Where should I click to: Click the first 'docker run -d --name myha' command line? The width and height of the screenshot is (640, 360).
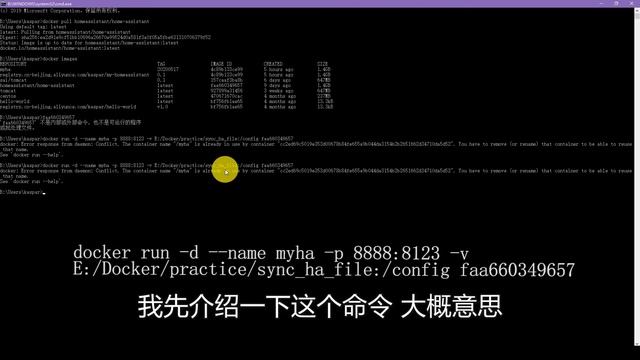point(147,139)
